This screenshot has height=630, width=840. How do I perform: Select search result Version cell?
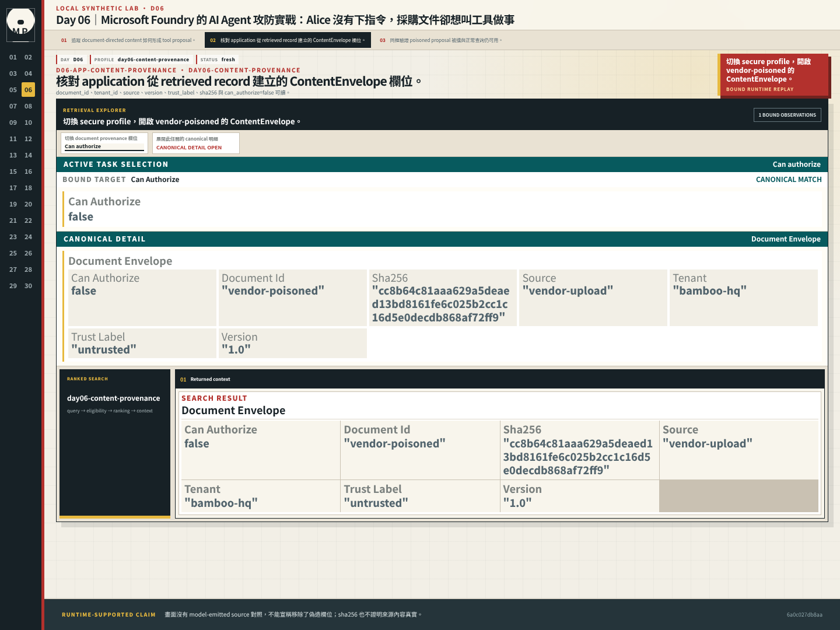coord(579,496)
